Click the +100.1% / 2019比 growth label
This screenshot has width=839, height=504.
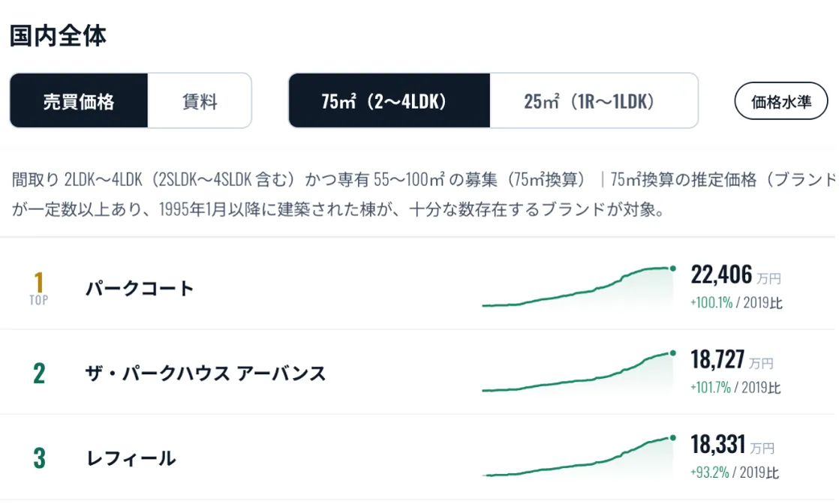pyautogui.click(x=736, y=303)
